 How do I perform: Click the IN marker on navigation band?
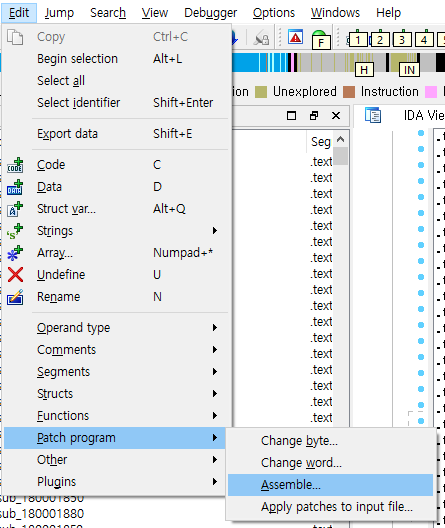pyautogui.click(x=409, y=70)
